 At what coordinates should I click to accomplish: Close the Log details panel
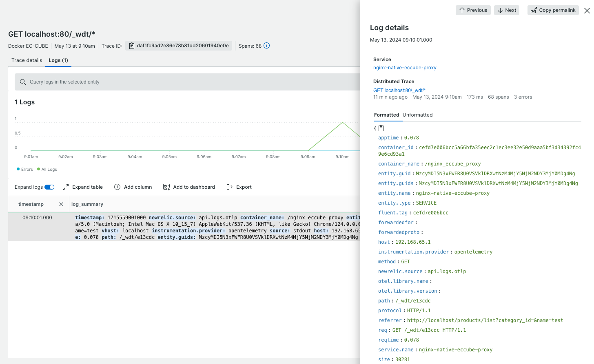[x=587, y=11]
